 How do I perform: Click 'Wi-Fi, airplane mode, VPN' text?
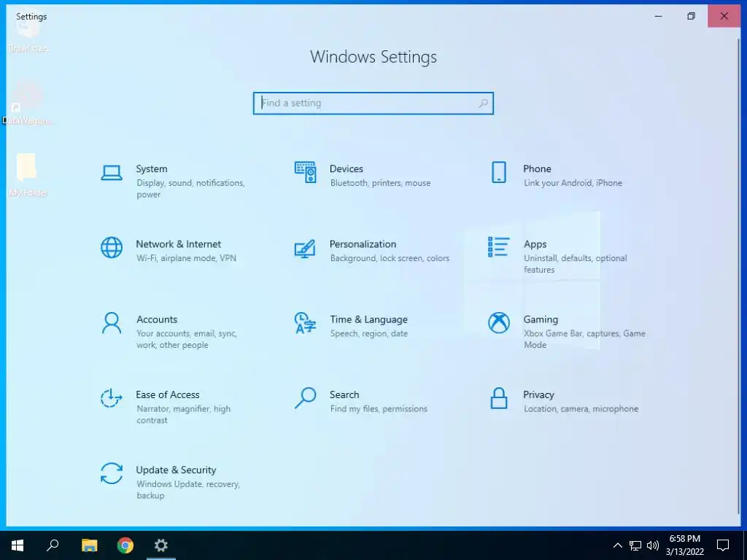pyautogui.click(x=186, y=258)
